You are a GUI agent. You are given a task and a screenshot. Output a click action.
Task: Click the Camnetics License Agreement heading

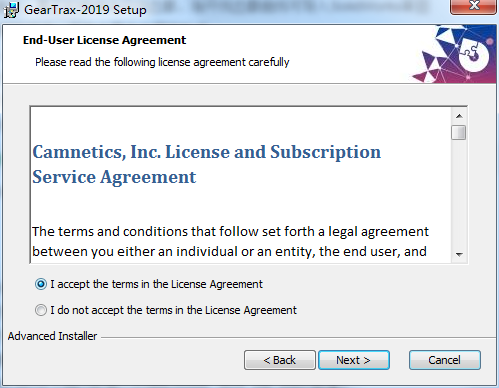tap(206, 164)
